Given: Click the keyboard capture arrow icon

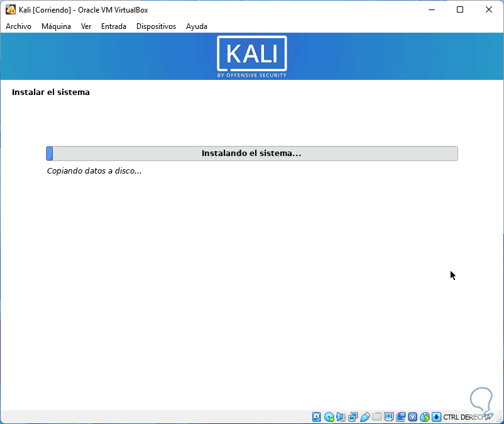Looking at the screenshot, I should (436, 417).
